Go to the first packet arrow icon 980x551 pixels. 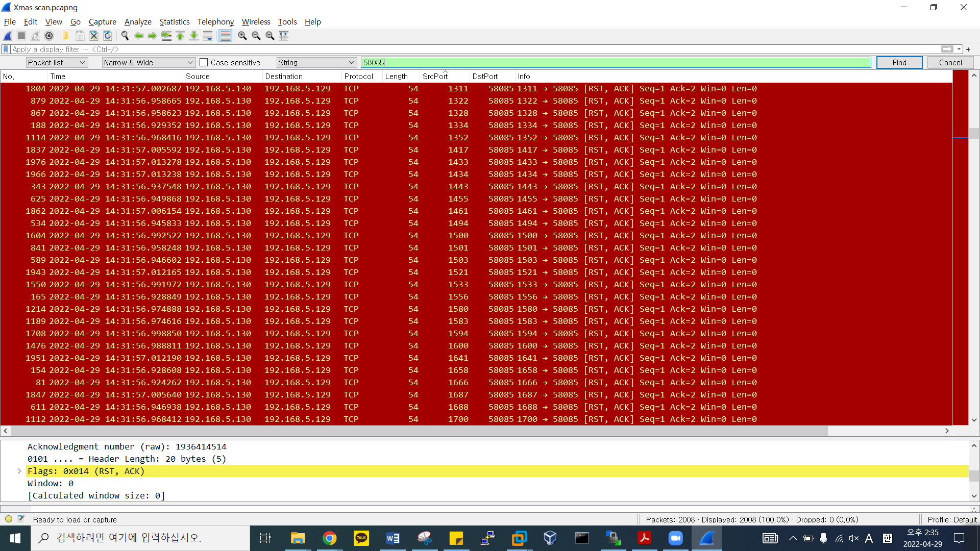pos(180,36)
